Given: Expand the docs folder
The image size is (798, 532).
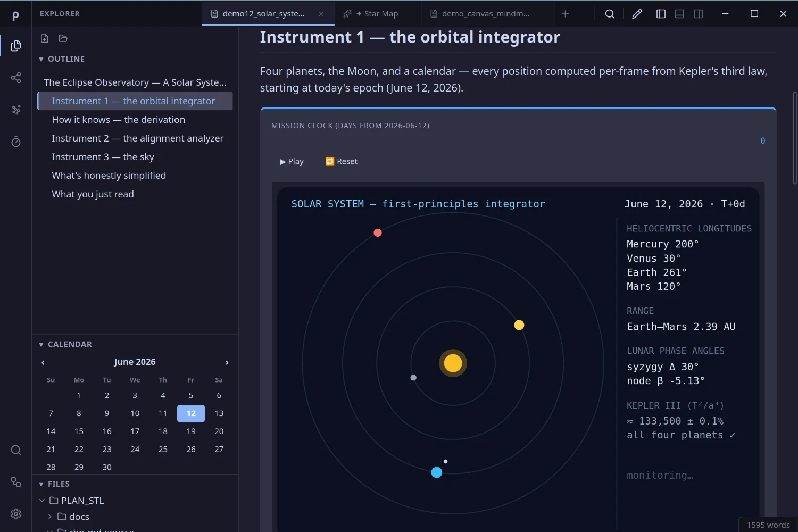Looking at the screenshot, I should (x=50, y=517).
